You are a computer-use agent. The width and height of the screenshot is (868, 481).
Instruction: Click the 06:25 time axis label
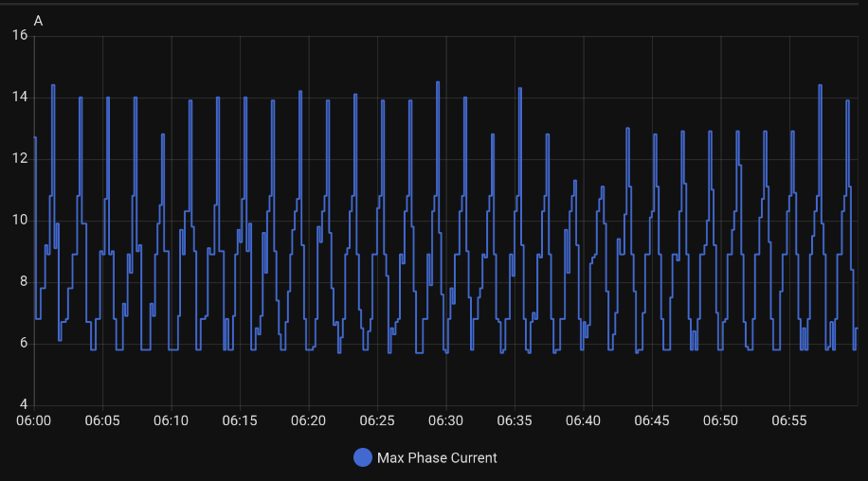click(x=377, y=420)
